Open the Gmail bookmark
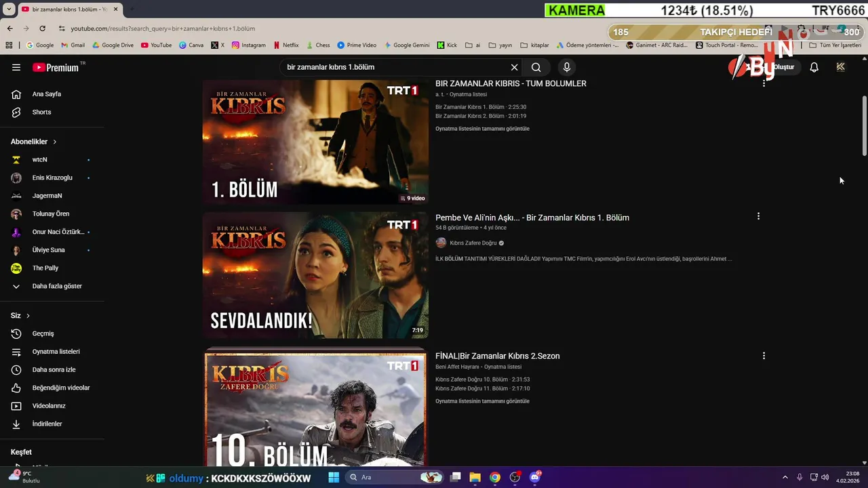Viewport: 868px width, 488px height. point(73,45)
